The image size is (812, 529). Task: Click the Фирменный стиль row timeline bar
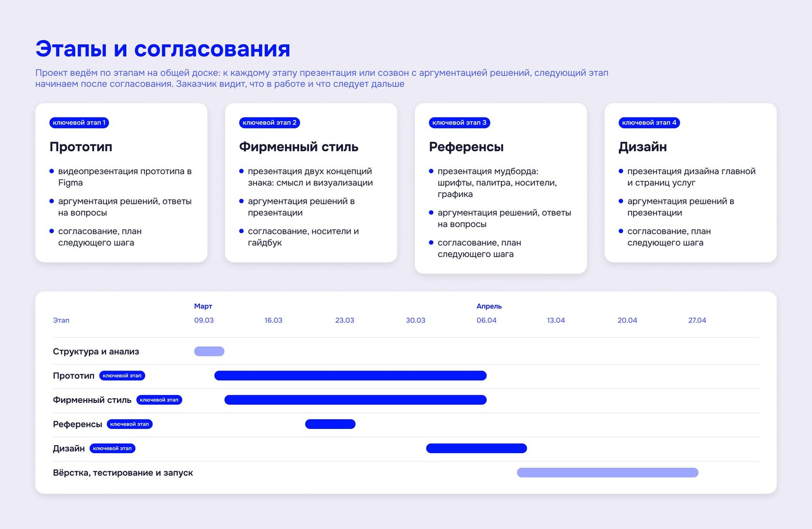tap(356, 400)
